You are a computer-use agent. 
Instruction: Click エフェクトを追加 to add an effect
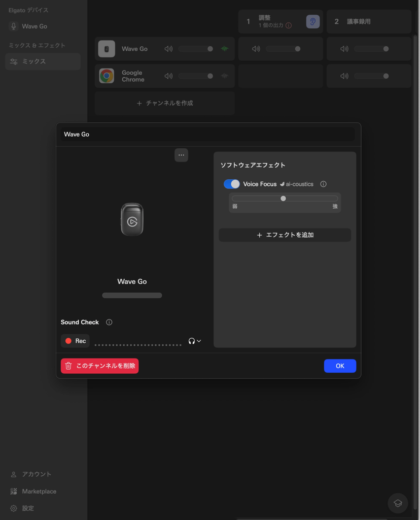[285, 235]
